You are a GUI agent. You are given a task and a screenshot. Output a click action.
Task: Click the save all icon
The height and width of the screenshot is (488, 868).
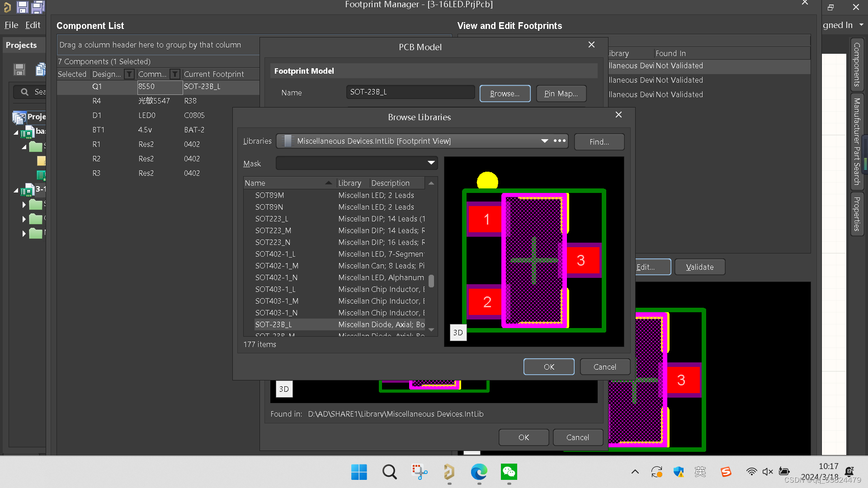(x=38, y=7)
